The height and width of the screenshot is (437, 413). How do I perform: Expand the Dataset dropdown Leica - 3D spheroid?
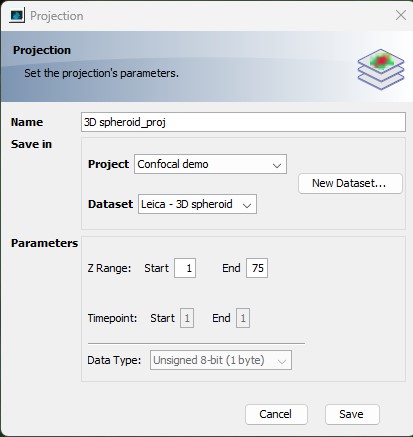(x=197, y=204)
